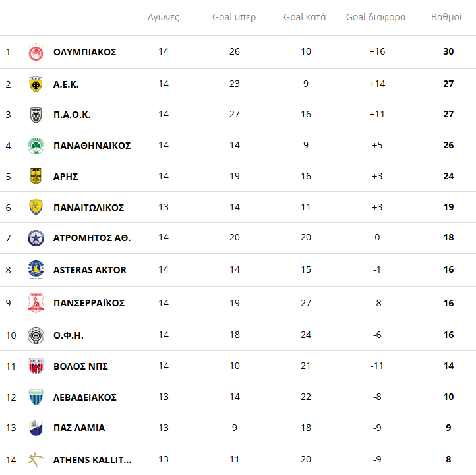The width and height of the screenshot is (476, 475).
Task: Open the ΠΑΝΑΘΗΝΑΪΚΟΣ team name link
Action: tap(92, 146)
